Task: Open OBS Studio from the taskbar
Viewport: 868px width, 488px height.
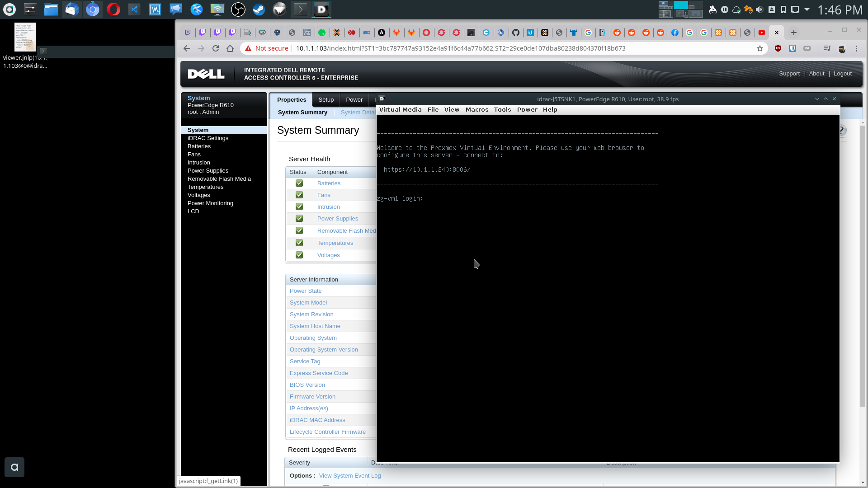Action: tap(238, 9)
